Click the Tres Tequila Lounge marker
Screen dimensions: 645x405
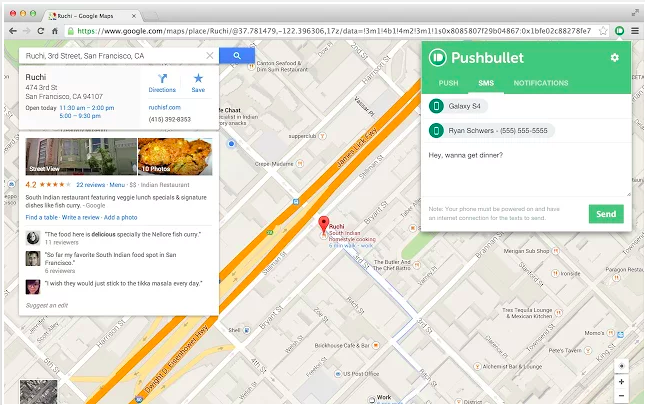(559, 313)
